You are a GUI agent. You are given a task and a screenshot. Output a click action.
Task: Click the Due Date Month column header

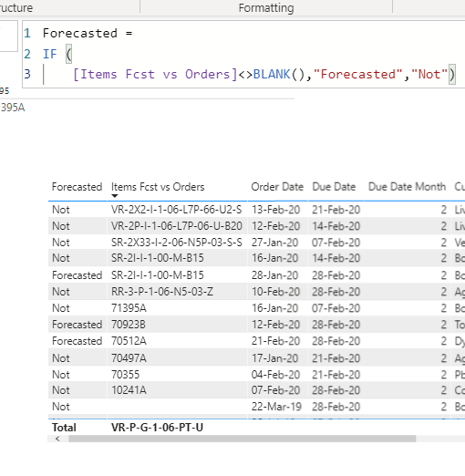coord(407,187)
